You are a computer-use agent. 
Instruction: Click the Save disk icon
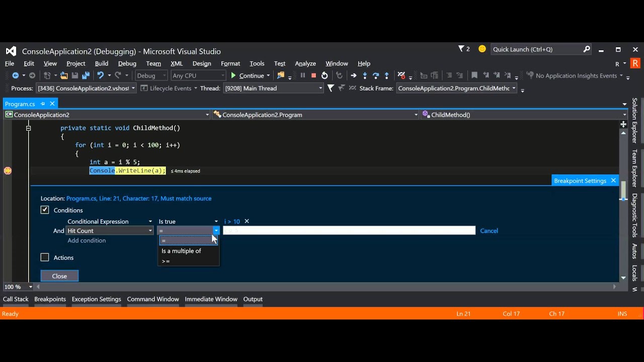pos(74,75)
